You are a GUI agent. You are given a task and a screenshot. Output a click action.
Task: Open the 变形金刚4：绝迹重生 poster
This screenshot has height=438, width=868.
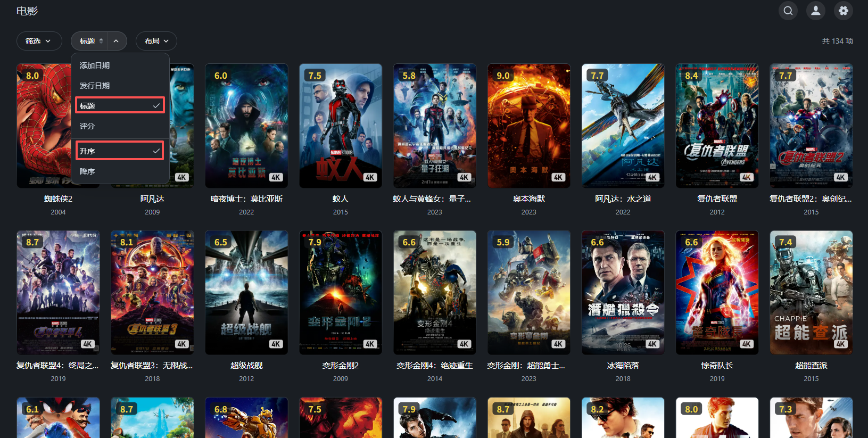pos(435,292)
